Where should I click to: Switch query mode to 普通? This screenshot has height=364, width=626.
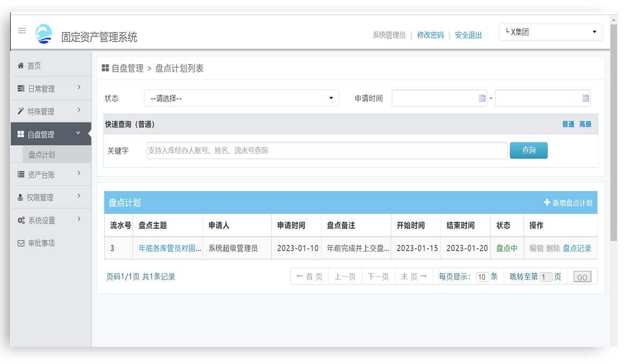[x=568, y=124]
